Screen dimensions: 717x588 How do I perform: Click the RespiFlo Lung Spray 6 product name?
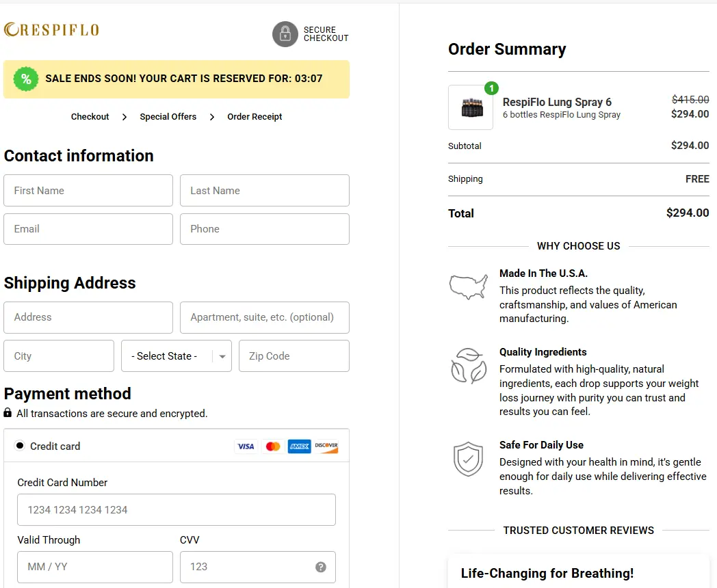(x=557, y=102)
